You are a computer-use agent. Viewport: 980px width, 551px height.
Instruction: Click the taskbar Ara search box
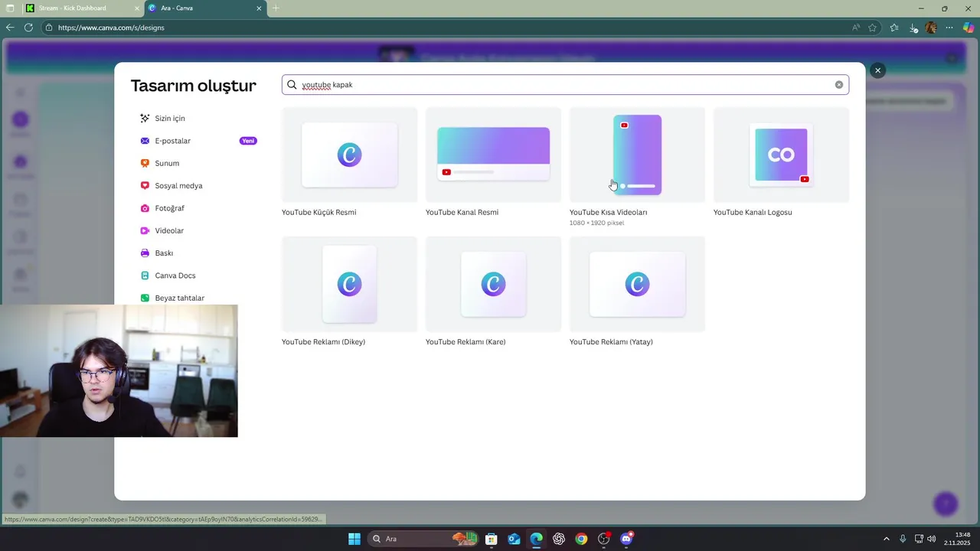tap(423, 539)
